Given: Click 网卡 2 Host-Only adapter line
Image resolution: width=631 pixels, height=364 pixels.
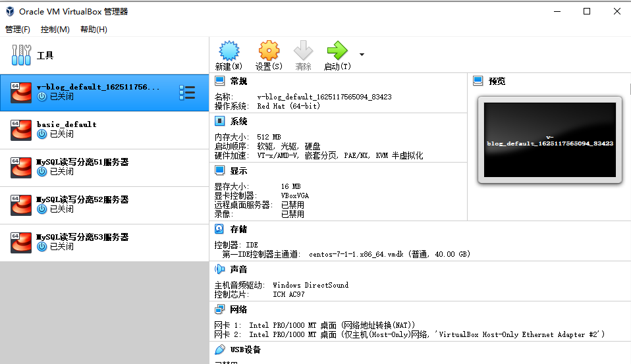Looking at the screenshot, I should [409, 334].
